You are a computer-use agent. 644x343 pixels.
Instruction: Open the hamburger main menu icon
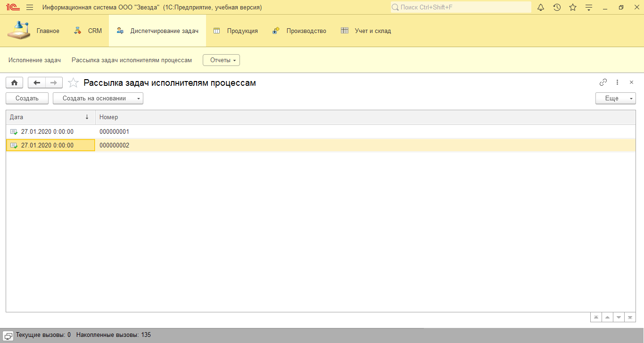click(x=30, y=8)
